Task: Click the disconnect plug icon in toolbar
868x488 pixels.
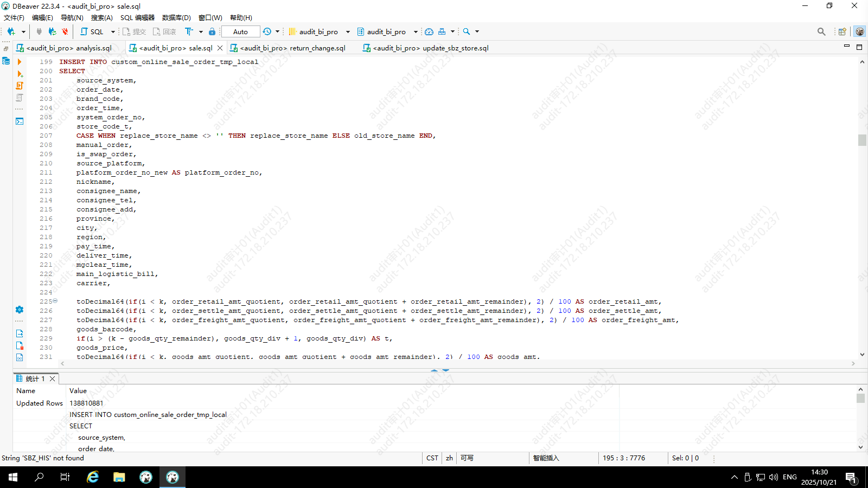Action: point(65,32)
